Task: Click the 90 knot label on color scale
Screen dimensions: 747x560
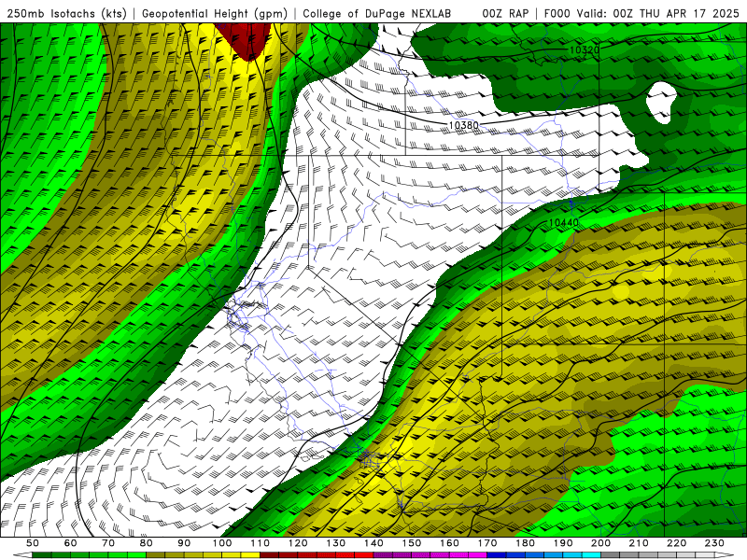Action: [184, 543]
